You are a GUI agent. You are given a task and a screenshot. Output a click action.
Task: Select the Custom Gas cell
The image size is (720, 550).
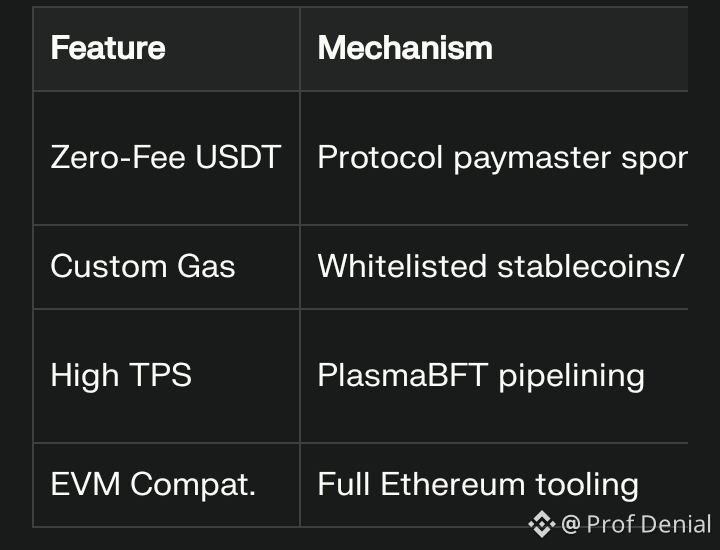(167, 267)
